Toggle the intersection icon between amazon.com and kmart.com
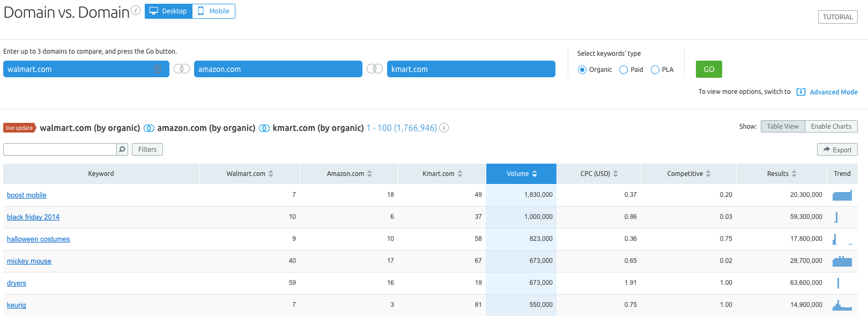Screen dimensions: 868x316 coord(375,69)
